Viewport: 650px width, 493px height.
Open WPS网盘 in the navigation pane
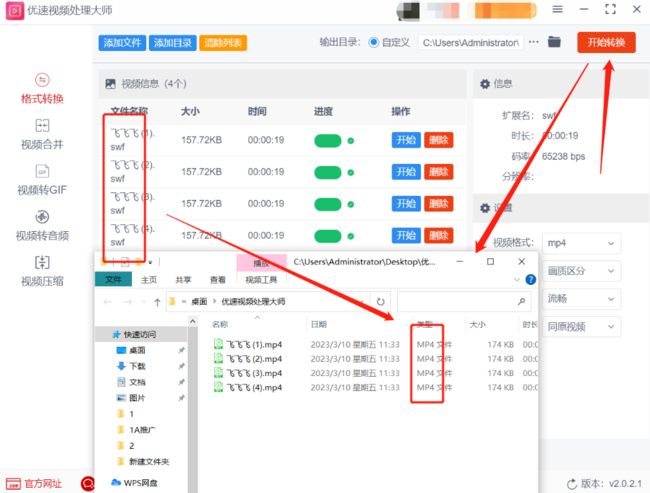pos(134,483)
